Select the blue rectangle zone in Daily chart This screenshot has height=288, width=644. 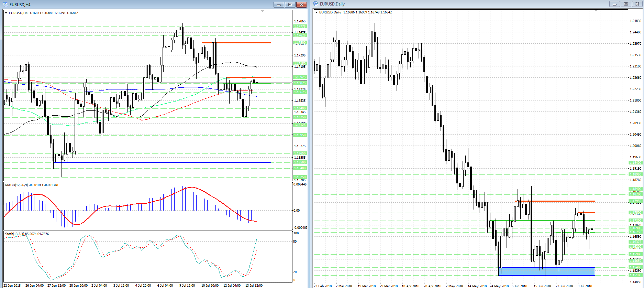[x=546, y=271]
